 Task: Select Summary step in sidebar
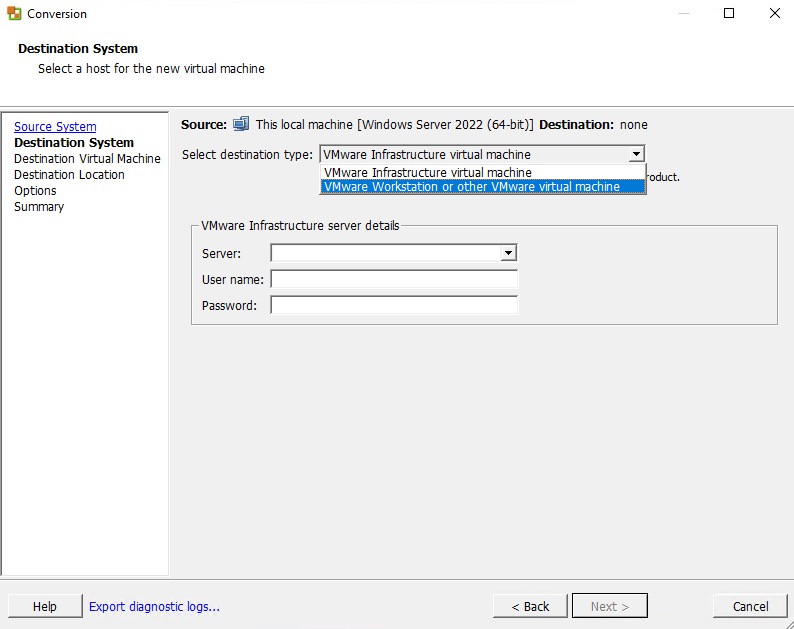39,207
